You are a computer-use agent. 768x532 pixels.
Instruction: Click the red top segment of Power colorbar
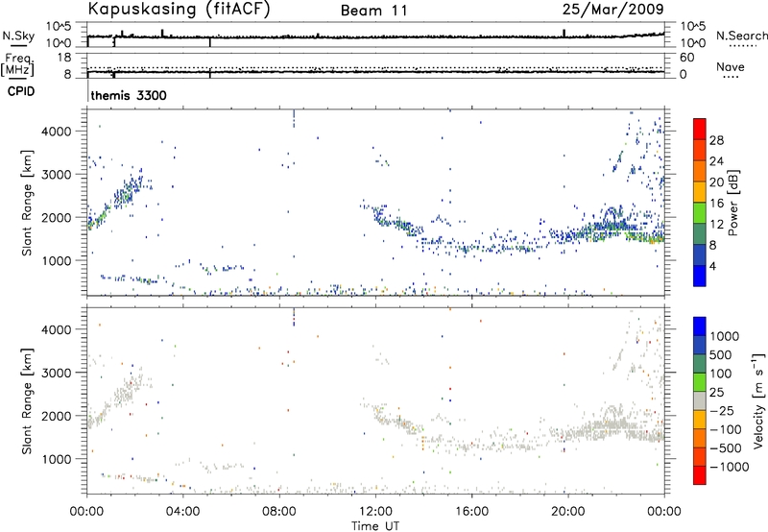700,129
